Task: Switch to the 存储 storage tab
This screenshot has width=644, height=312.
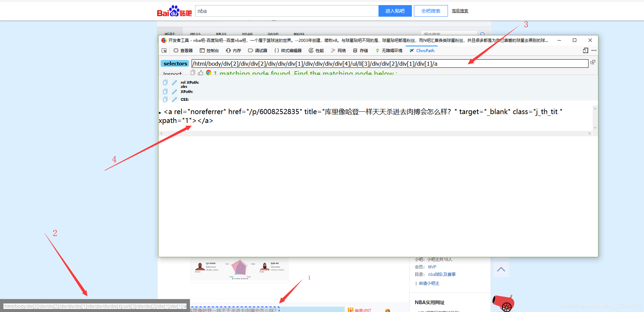Action: tap(360, 50)
